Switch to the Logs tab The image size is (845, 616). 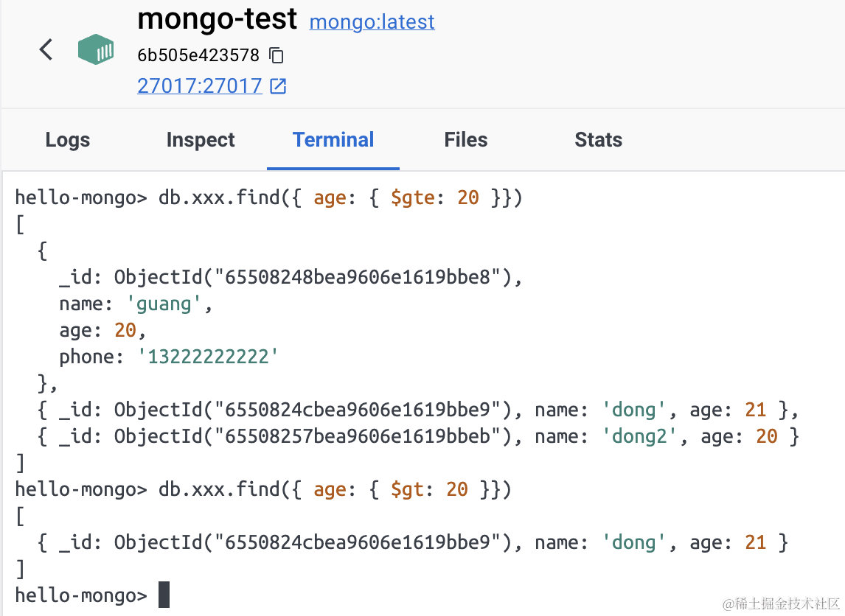point(67,140)
